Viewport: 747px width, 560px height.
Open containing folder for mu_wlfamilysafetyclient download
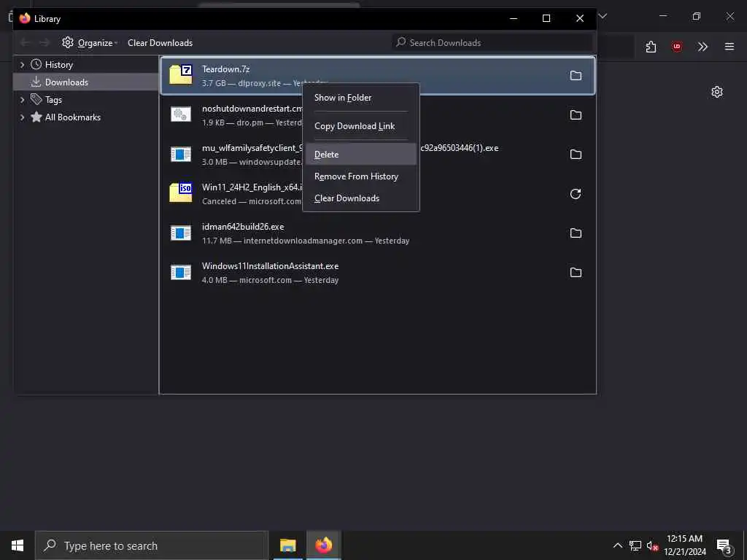tap(576, 155)
